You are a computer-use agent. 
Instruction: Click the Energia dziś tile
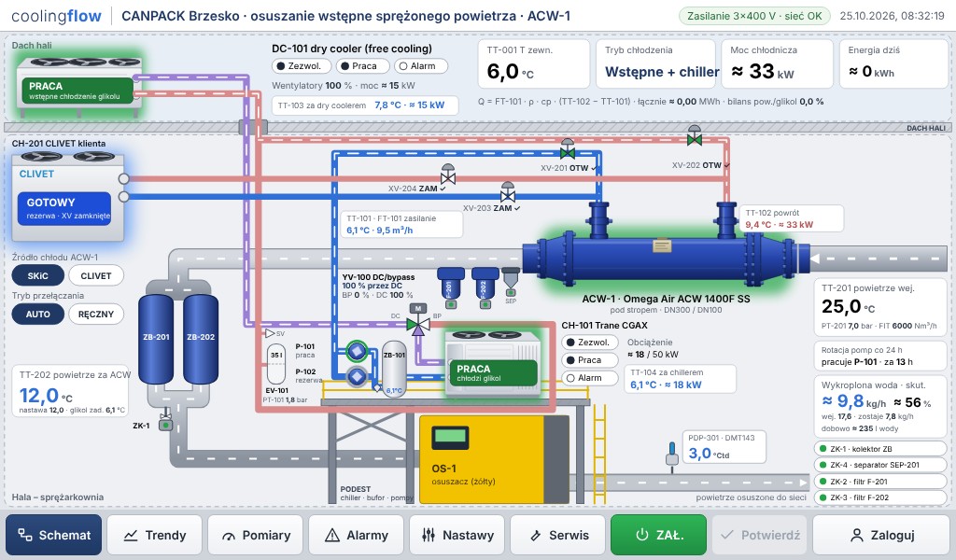(x=894, y=64)
